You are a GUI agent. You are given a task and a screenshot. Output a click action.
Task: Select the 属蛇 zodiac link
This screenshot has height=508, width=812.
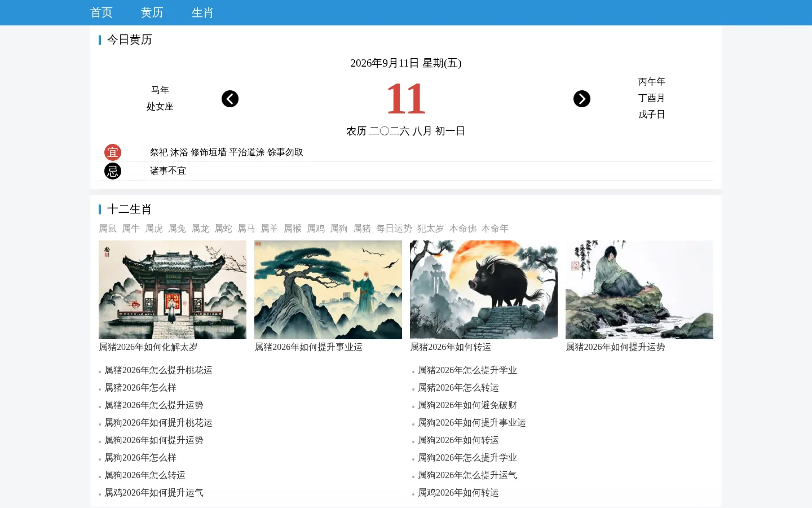tap(223, 229)
